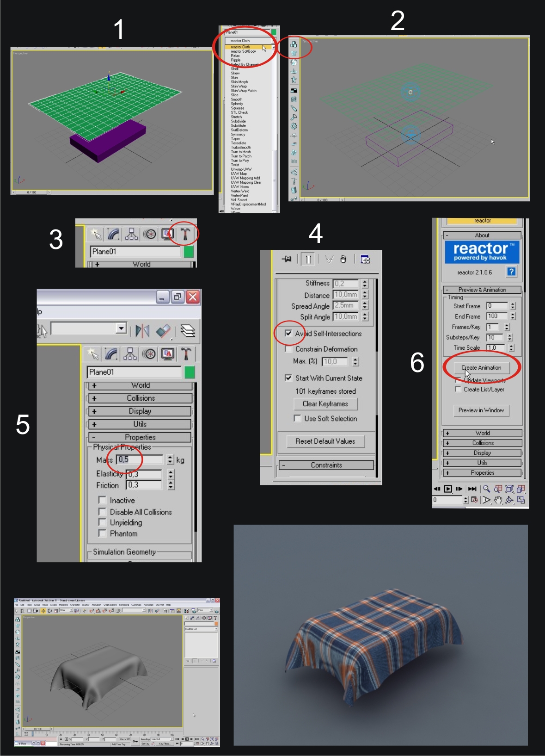Screen dimensions: 545x756
Task: Collapse Preview & Animation rollout
Action: (482, 290)
